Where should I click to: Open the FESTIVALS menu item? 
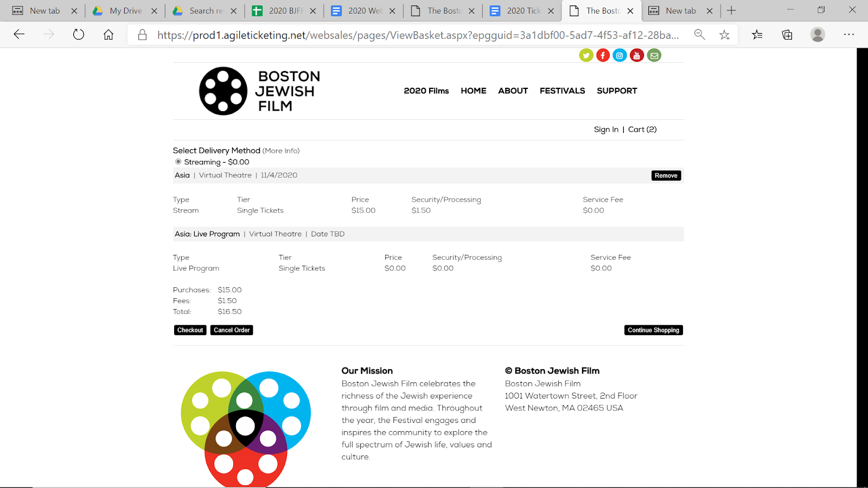pos(563,91)
